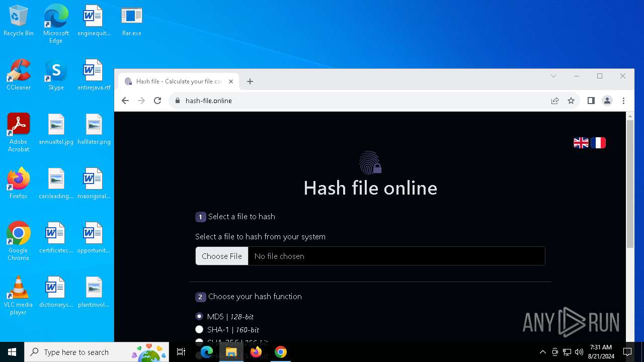Click the page's vertical scrollbar thumb
The width and height of the screenshot is (644, 362).
click(630, 184)
